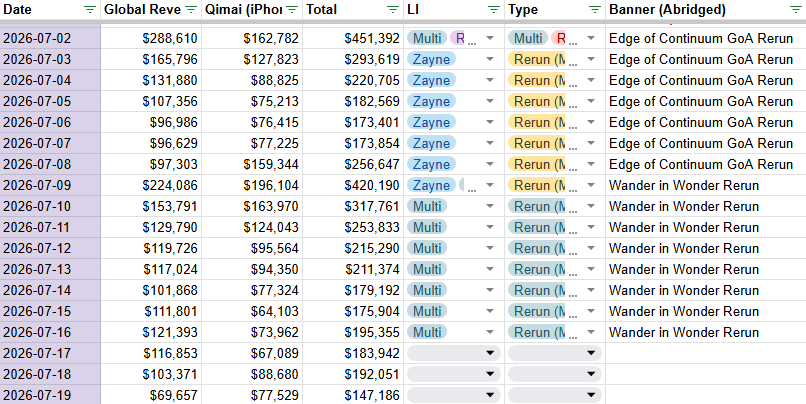The width and height of the screenshot is (806, 404).
Task: Select Global Revenue cell $69,657
Action: tap(151, 395)
